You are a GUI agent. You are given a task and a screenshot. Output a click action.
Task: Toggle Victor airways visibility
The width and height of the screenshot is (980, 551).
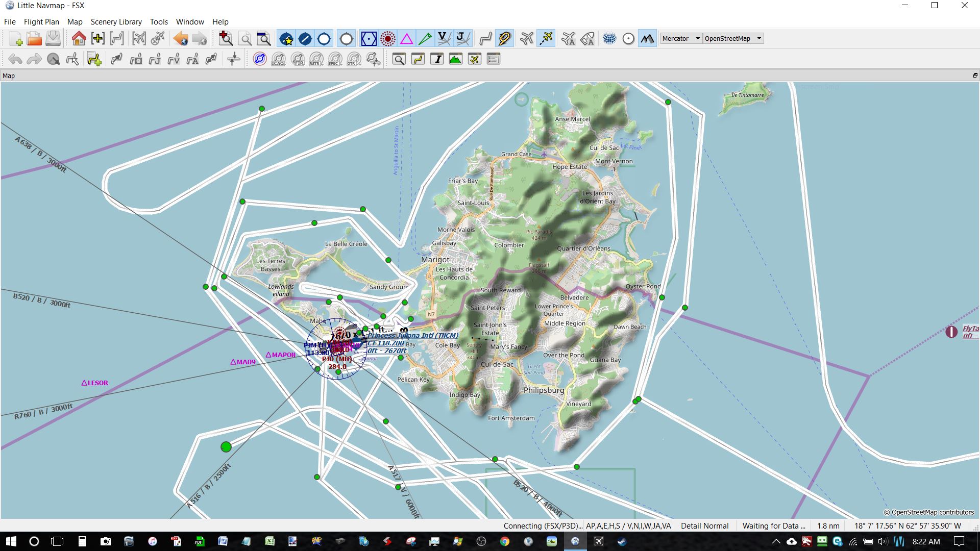pyautogui.click(x=444, y=38)
